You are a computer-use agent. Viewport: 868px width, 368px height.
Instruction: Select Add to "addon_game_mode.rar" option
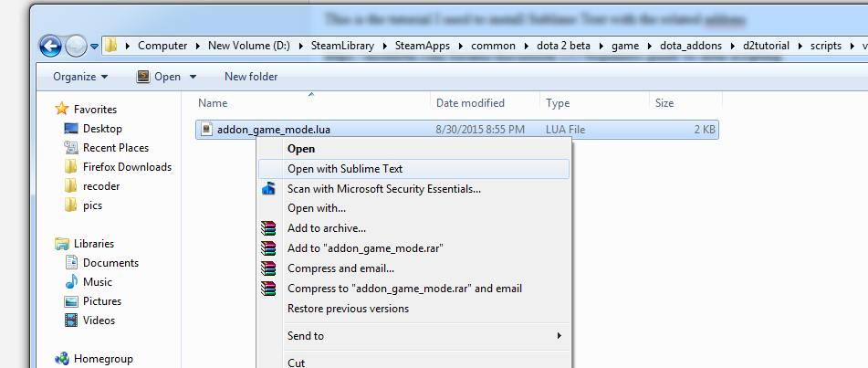point(413,248)
